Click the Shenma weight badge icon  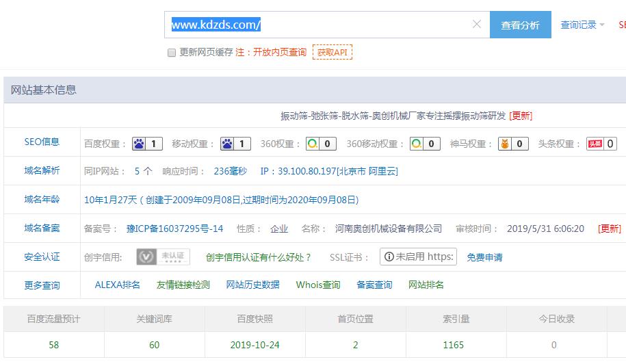(x=512, y=144)
